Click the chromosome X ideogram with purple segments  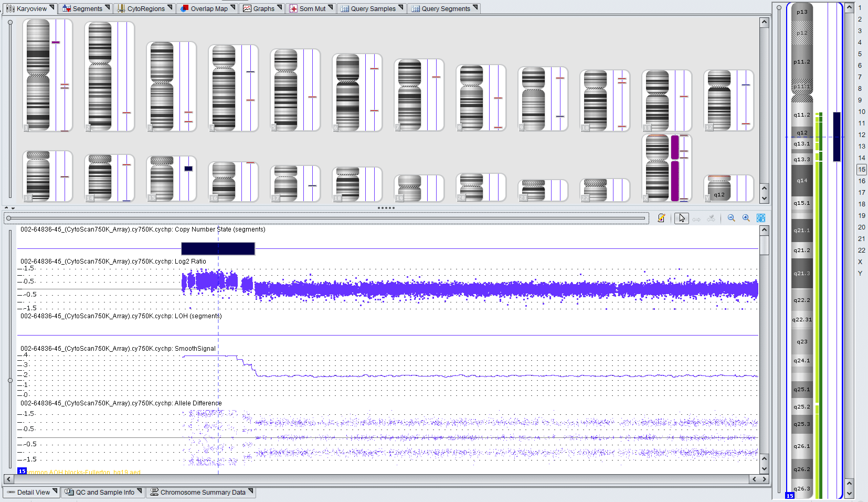[x=658, y=168]
